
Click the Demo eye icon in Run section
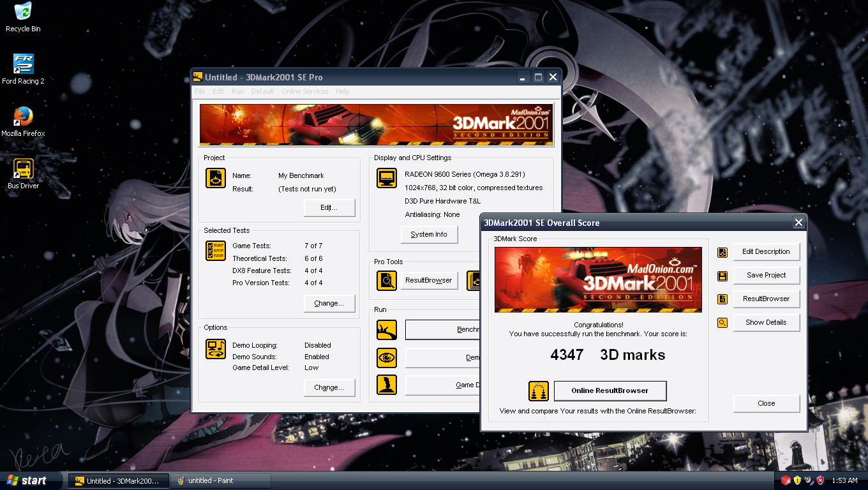(x=387, y=358)
